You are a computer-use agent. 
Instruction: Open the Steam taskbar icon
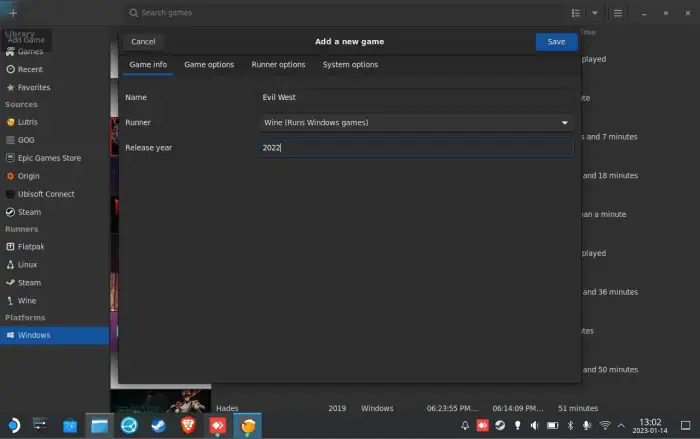pos(158,426)
